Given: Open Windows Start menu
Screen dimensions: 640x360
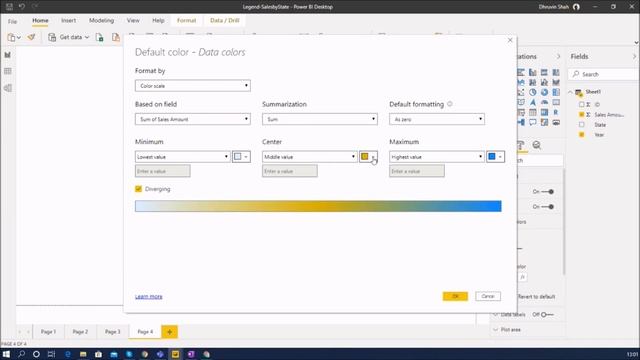Looking at the screenshot, I should pyautogui.click(x=6, y=354).
